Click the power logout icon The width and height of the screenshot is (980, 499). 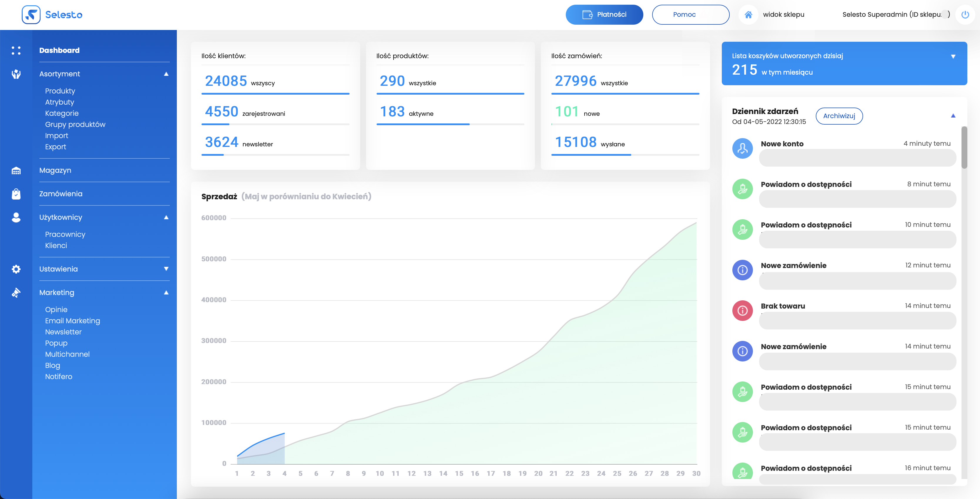tap(965, 14)
